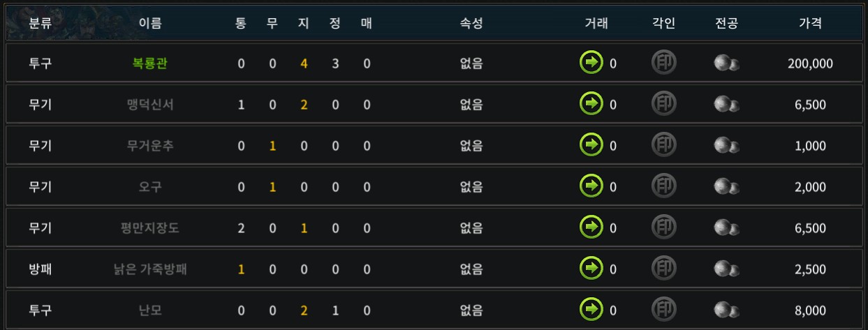Click the silver coins icon for 맹덕신서
Image resolution: width=868 pixels, height=330 pixels.
[x=726, y=105]
